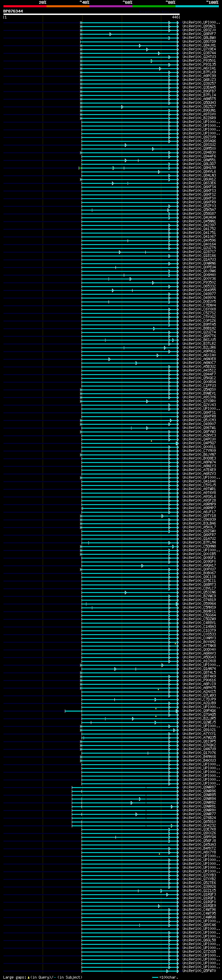Select hit label UniRef100_Q4PCU0

pyautogui.click(x=199, y=439)
